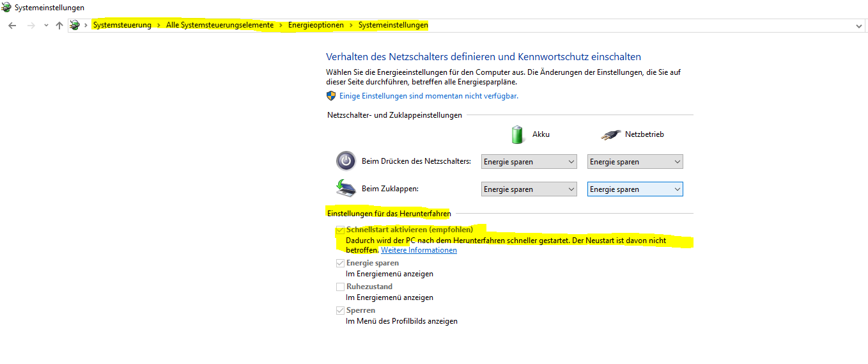This screenshot has width=868, height=364.
Task: Click 'Beim Drücken des Netzschalters:' label
Action: click(416, 162)
